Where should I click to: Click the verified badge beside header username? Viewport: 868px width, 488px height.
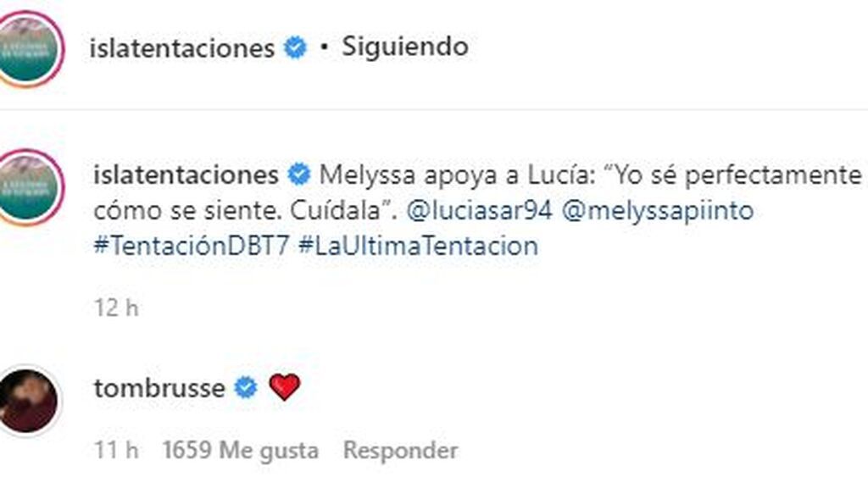[295, 48]
